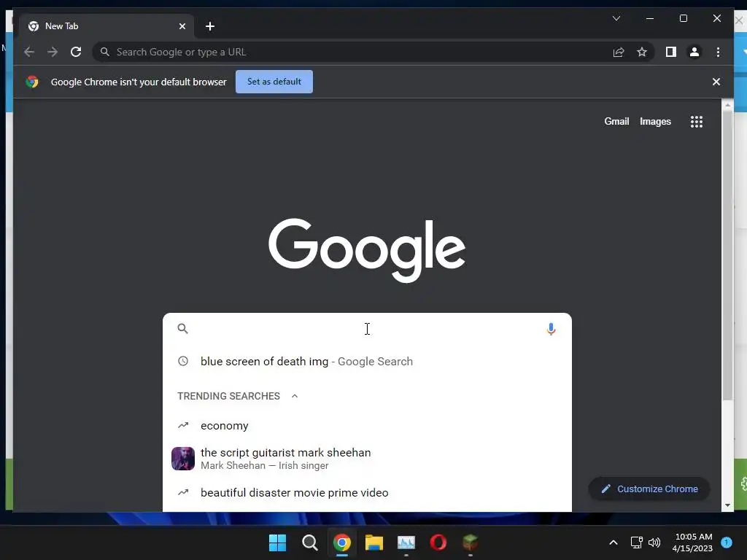The image size is (747, 560).
Task: Start voice search with the microphone
Action: pos(551,329)
